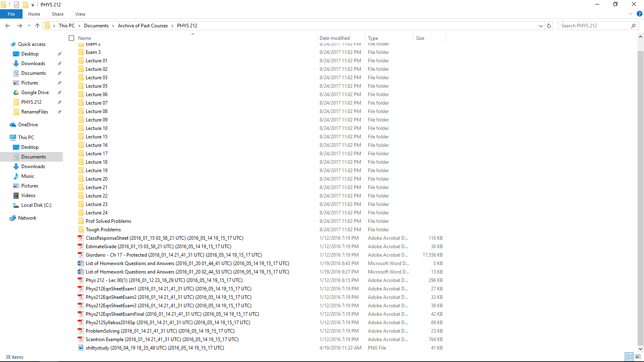The width and height of the screenshot is (644, 362).
Task: Select the ClassResponseSheet PDF file icon
Action: click(x=81, y=238)
